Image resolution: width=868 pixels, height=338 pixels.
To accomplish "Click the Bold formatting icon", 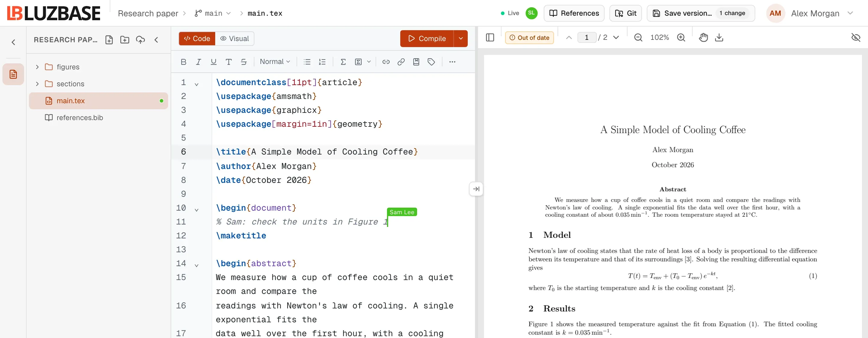I will tap(183, 62).
